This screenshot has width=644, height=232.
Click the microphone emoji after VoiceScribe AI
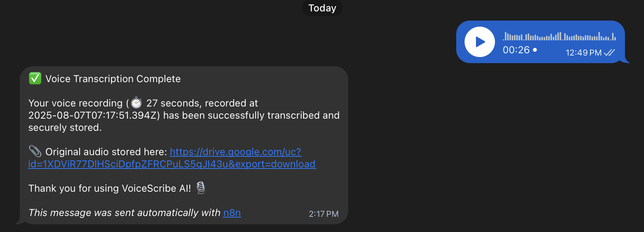tap(200, 188)
